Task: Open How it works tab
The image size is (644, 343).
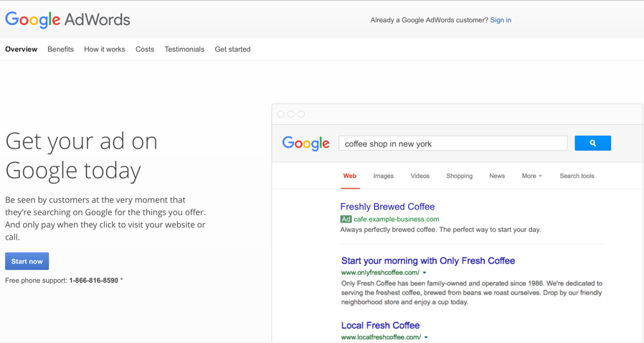Action: pyautogui.click(x=104, y=50)
